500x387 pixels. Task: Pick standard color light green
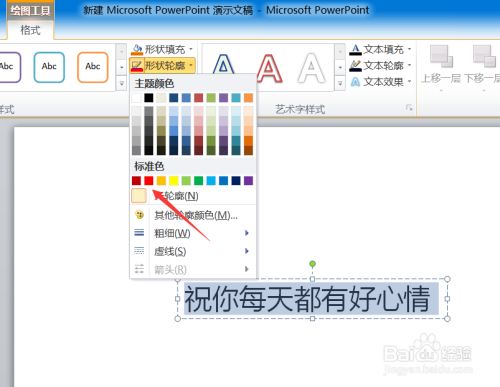point(186,181)
